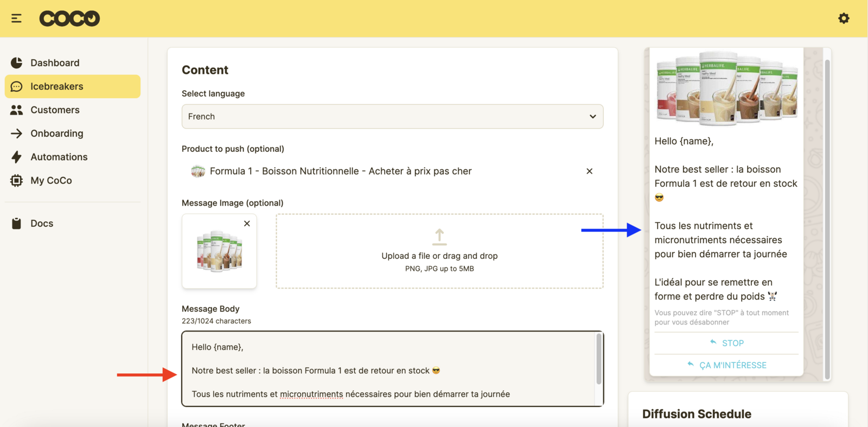
Task: Click the Dashboard pie chart icon
Action: pyautogui.click(x=17, y=63)
